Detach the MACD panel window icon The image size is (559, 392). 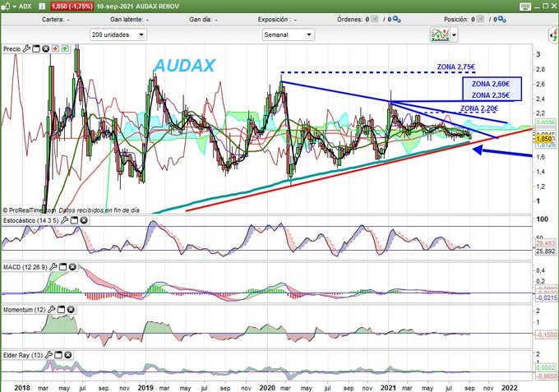tap(62, 267)
